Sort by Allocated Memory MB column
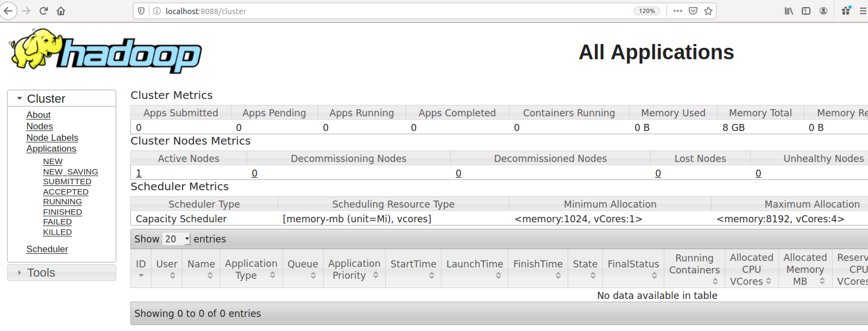Viewport: 868px width, 331px height. coord(805,269)
